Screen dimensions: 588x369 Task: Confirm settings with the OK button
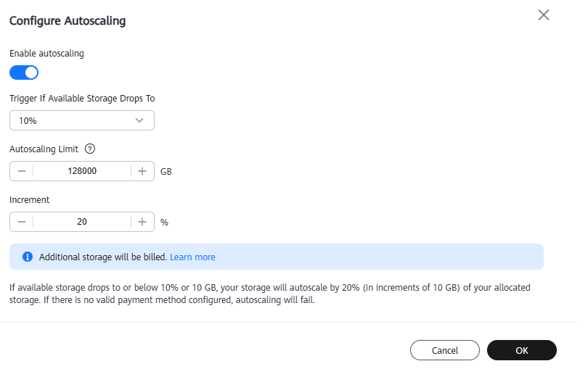(522, 350)
